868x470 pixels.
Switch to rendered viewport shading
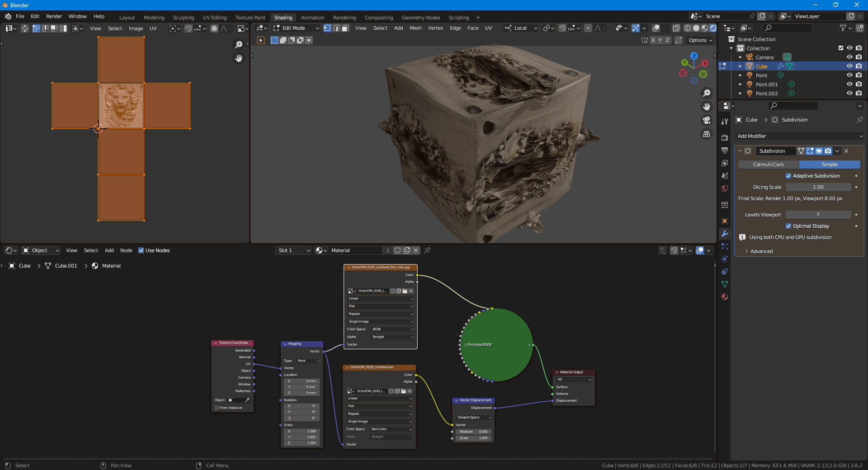point(713,28)
